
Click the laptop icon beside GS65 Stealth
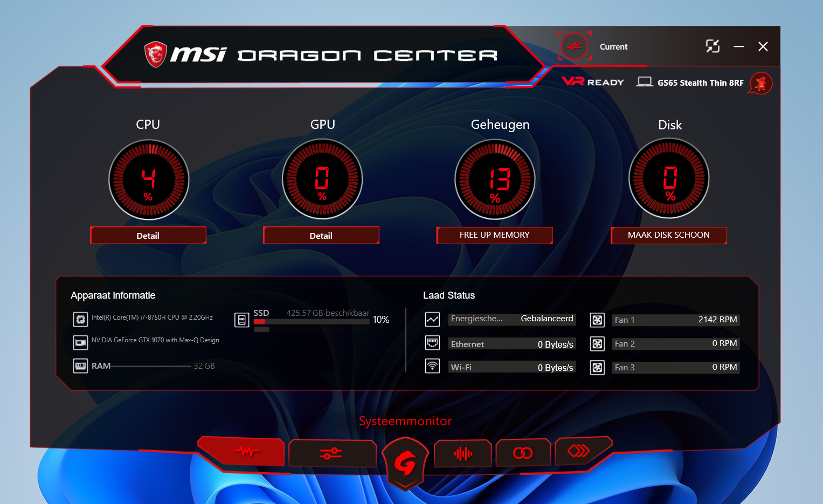(645, 82)
